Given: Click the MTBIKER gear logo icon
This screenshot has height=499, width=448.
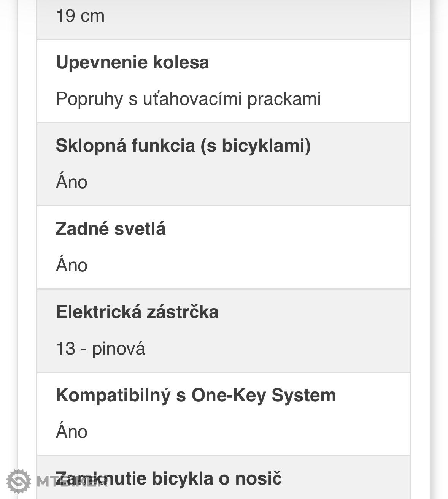Looking at the screenshot, I should click(19, 481).
